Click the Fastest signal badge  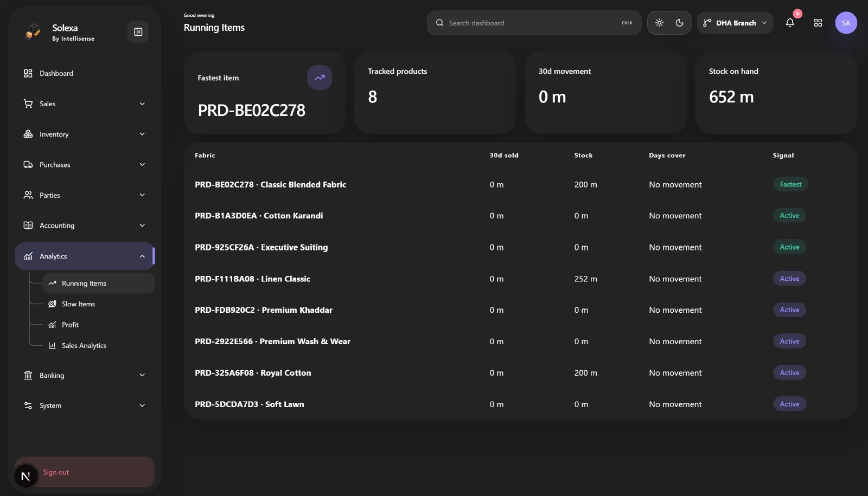click(x=790, y=184)
